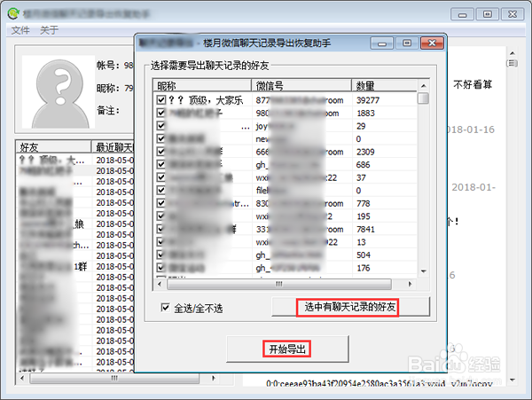Toggle checkbox of row with count 195

(x=161, y=216)
